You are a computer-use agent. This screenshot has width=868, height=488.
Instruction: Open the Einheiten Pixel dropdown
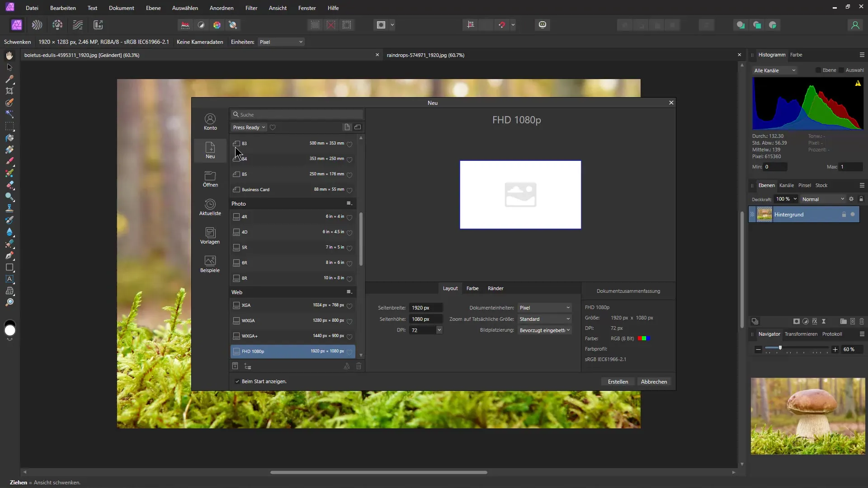click(x=281, y=42)
